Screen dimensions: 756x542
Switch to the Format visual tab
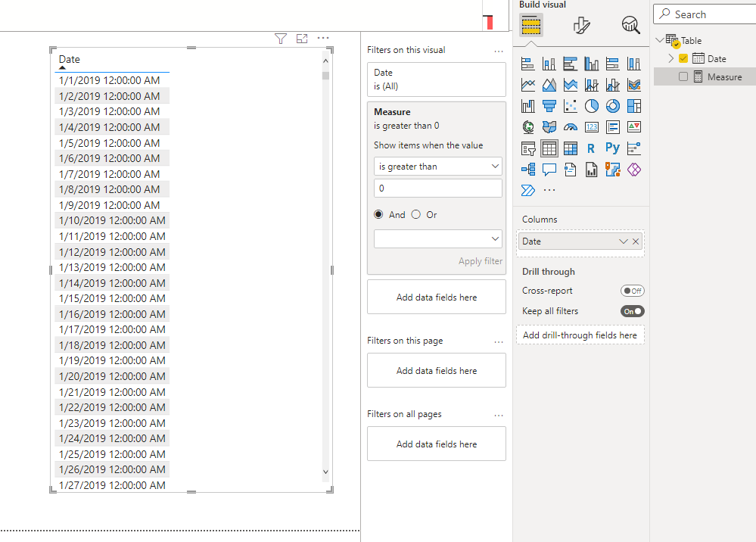click(581, 25)
